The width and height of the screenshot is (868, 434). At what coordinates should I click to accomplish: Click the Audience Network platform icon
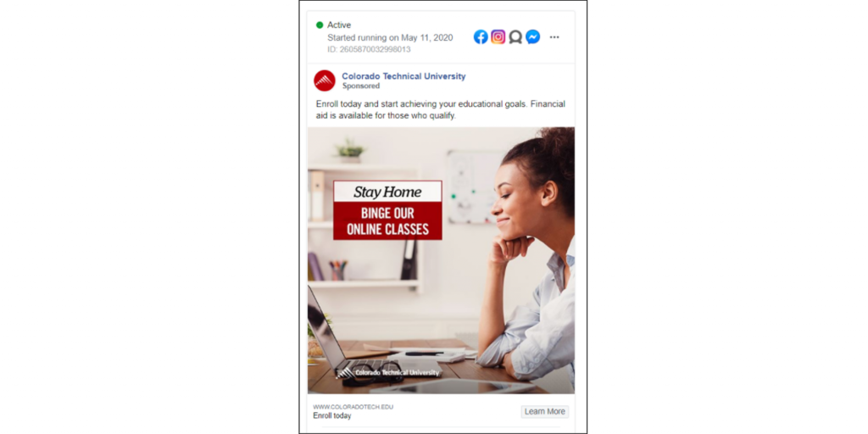pos(515,37)
